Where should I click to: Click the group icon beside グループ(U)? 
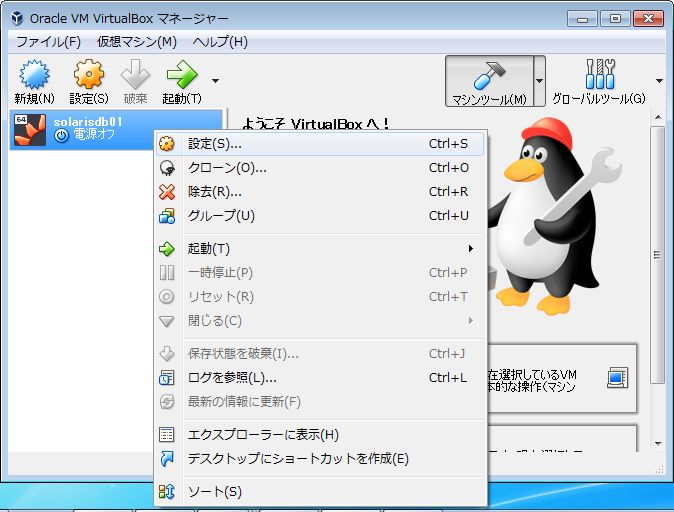pos(167,216)
